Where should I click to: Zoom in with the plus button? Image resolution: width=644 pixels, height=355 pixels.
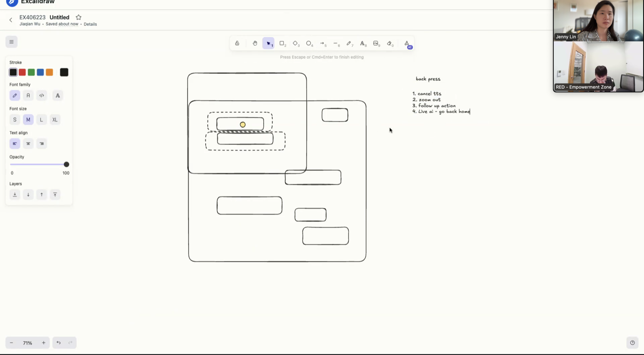(x=43, y=343)
